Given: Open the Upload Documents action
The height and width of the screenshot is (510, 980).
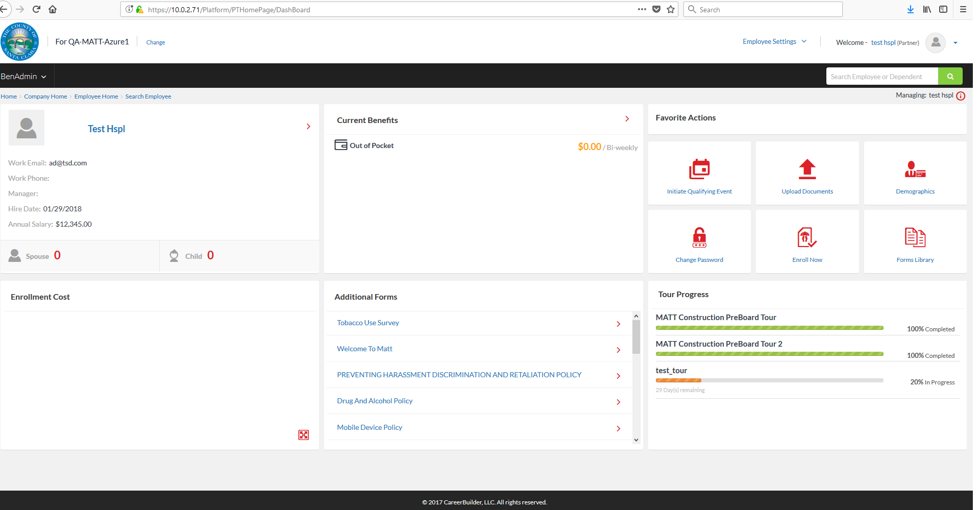Looking at the screenshot, I should [806, 169].
